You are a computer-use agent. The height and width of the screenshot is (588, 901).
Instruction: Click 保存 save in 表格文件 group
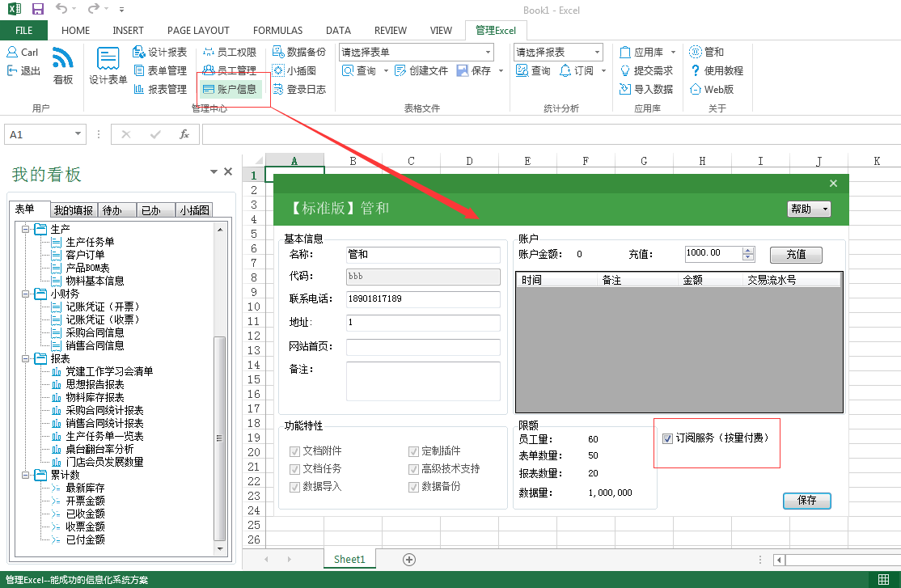tap(474, 70)
